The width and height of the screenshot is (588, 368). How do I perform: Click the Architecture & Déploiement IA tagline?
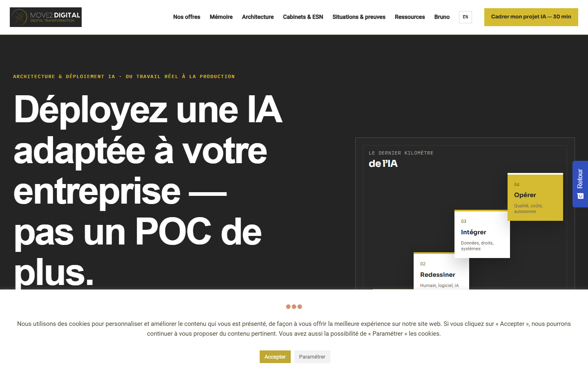coord(124,76)
